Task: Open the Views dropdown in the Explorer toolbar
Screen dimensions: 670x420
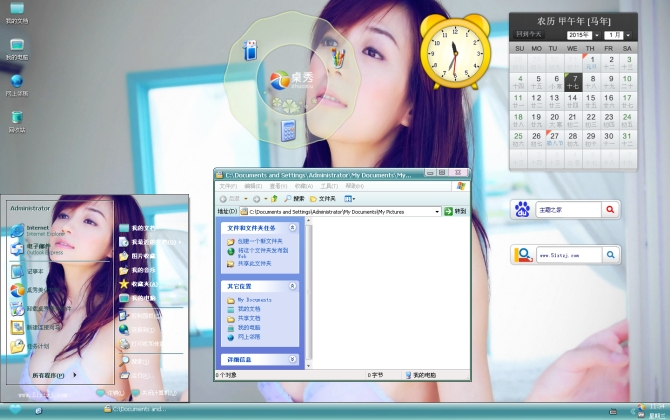Action: 350,199
